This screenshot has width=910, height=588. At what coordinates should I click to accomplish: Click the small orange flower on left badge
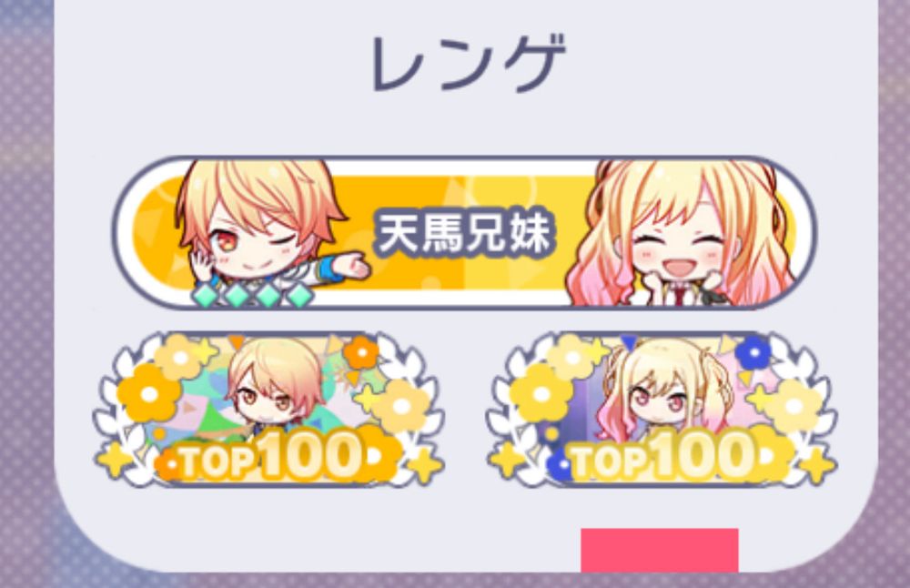360,351
